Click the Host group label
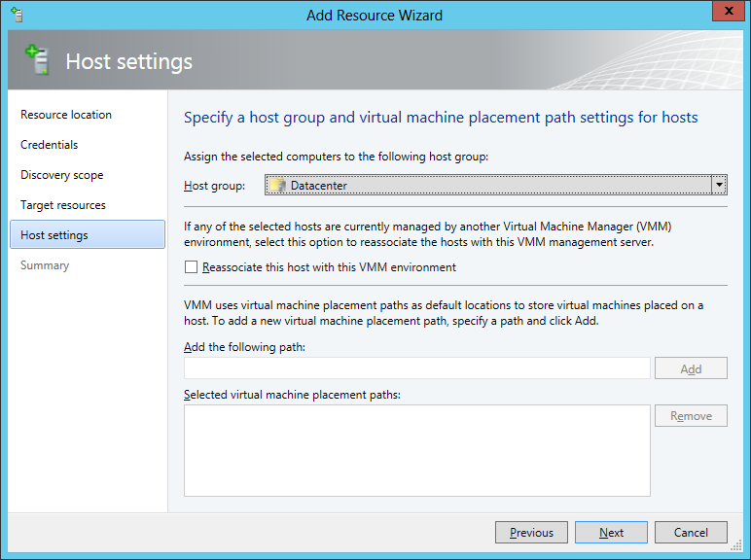Viewport: 751px width, 560px height. 214,186
